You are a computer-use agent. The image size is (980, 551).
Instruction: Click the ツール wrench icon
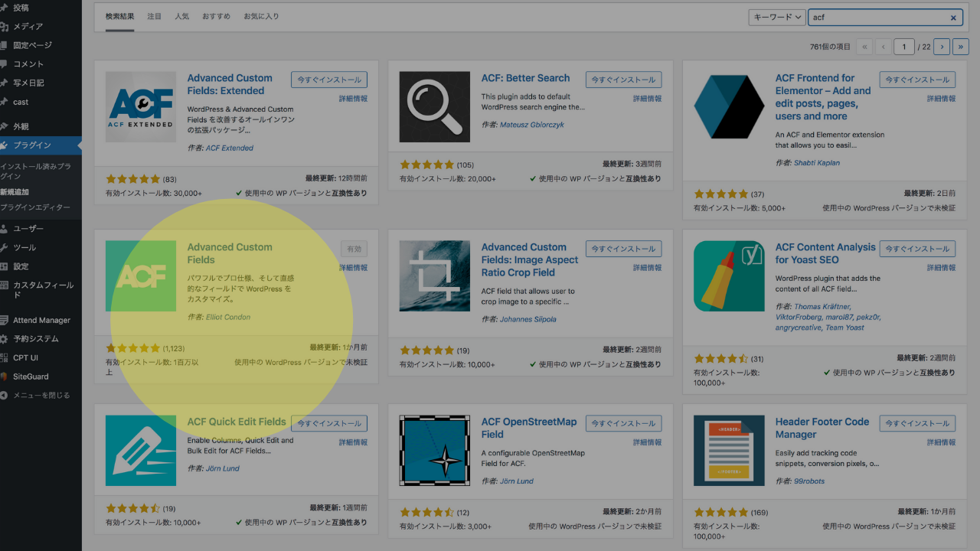pos(4,248)
